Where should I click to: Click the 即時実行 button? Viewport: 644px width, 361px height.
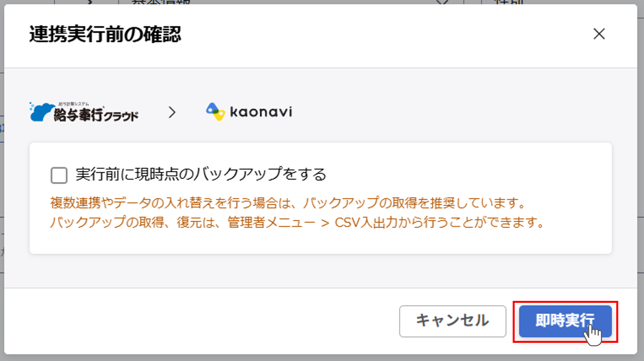tap(565, 321)
